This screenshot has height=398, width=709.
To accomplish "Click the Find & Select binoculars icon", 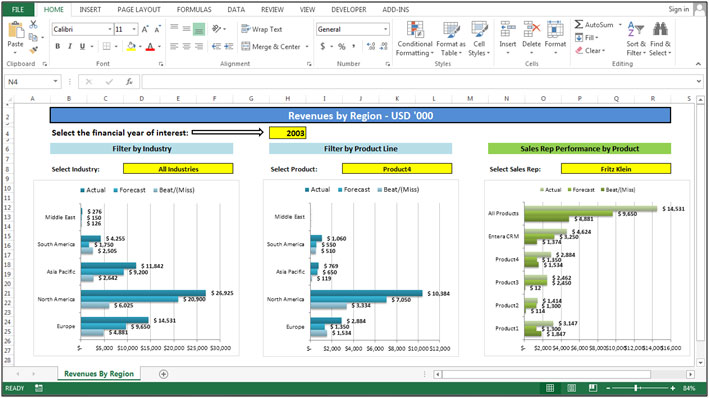I will [x=660, y=30].
